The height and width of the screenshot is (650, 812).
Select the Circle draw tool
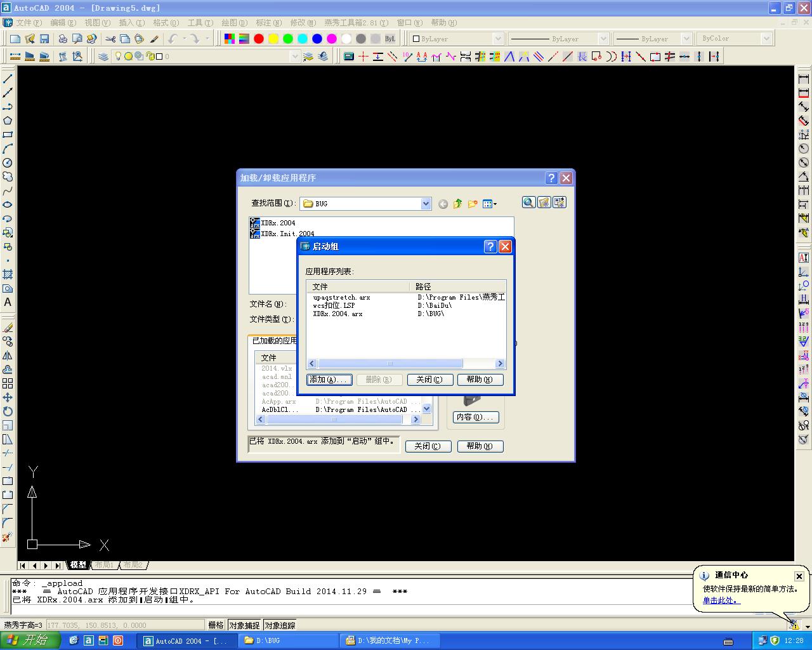pyautogui.click(x=8, y=162)
